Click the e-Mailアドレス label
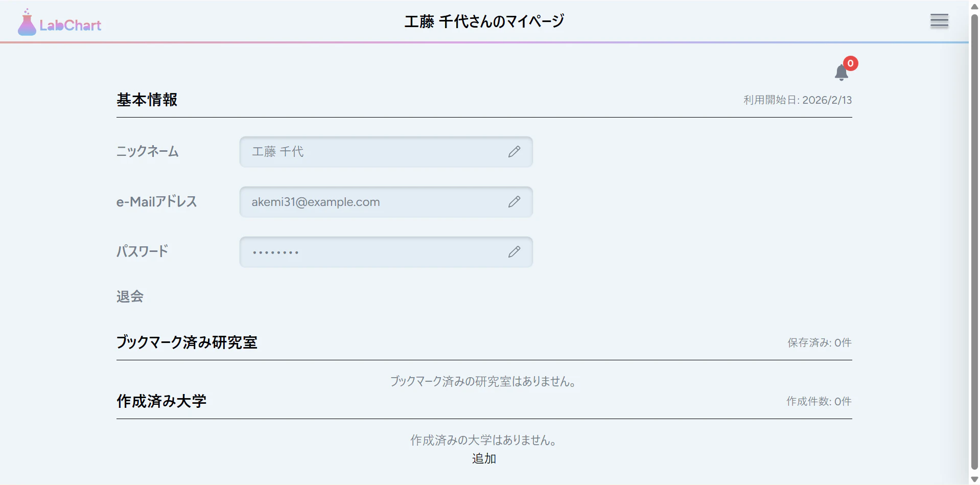 pos(156,201)
